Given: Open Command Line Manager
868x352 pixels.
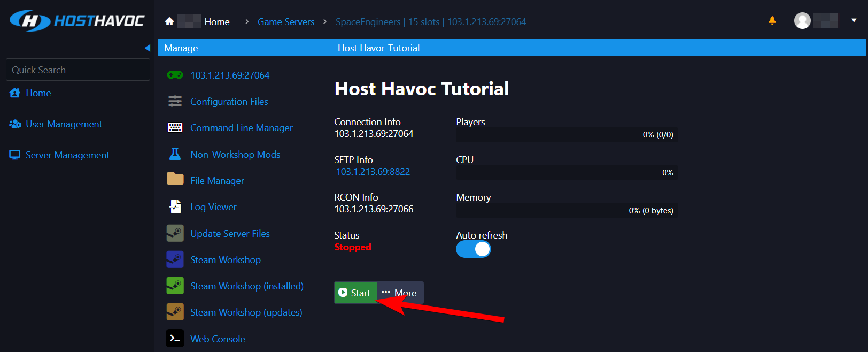Looking at the screenshot, I should tap(242, 128).
